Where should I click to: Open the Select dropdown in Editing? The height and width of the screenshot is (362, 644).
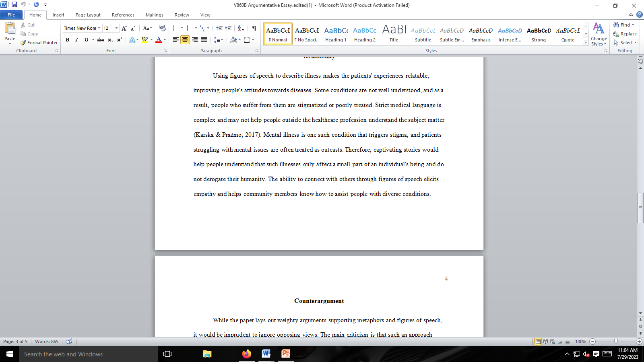tap(625, 43)
